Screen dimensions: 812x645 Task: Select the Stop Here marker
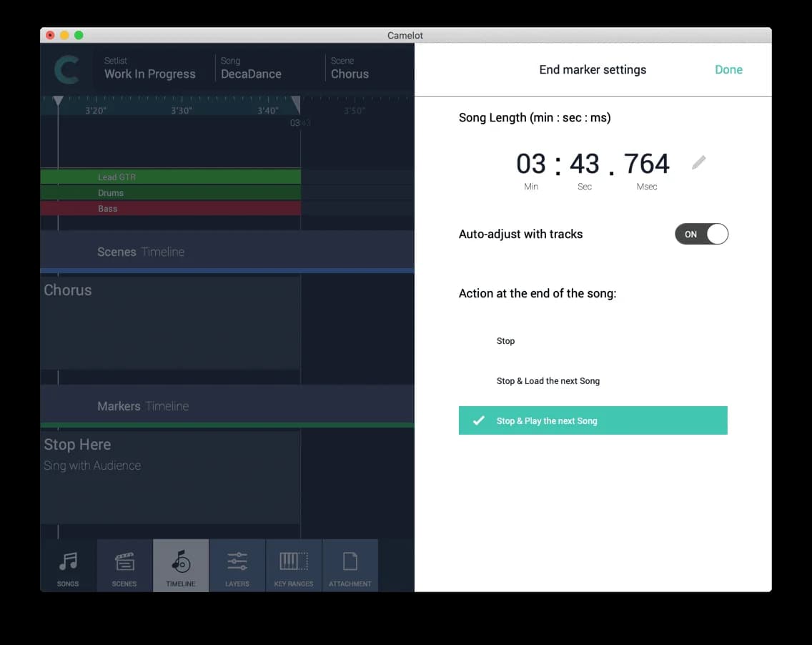coord(77,444)
